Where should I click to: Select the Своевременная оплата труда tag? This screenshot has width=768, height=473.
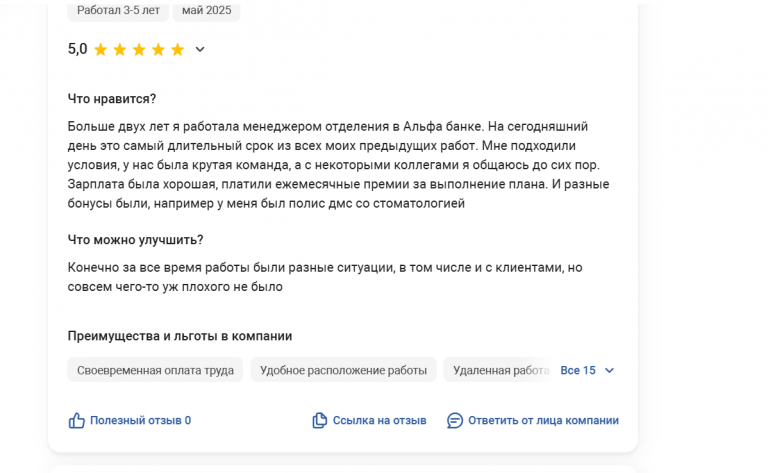(155, 370)
